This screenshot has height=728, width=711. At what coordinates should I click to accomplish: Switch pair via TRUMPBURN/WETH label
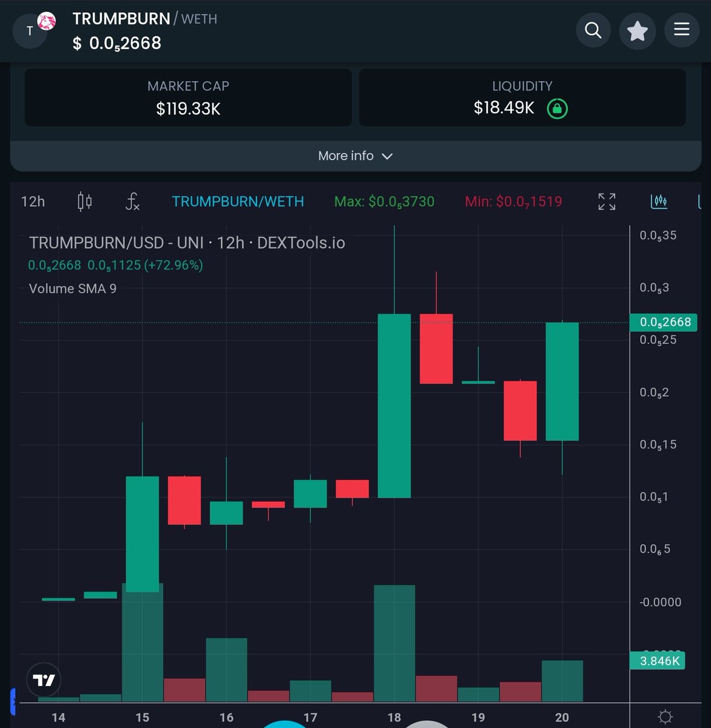pos(238,201)
